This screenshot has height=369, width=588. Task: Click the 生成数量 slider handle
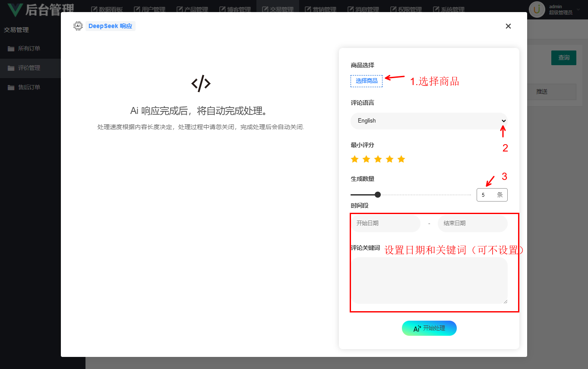(x=378, y=195)
